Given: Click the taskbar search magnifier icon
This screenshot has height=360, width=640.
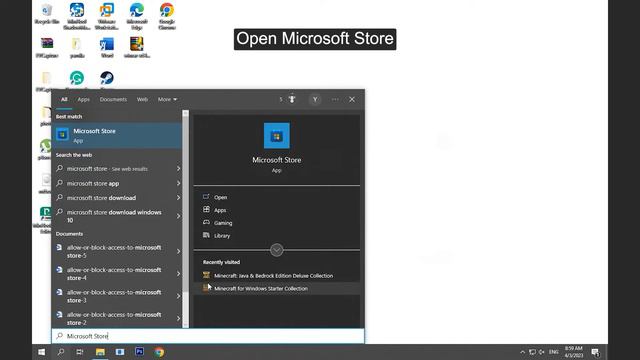Looking at the screenshot, I should [61, 352].
